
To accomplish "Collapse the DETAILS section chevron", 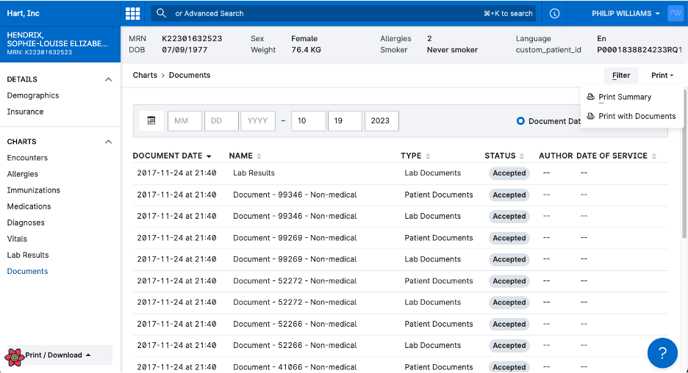I will (x=108, y=79).
